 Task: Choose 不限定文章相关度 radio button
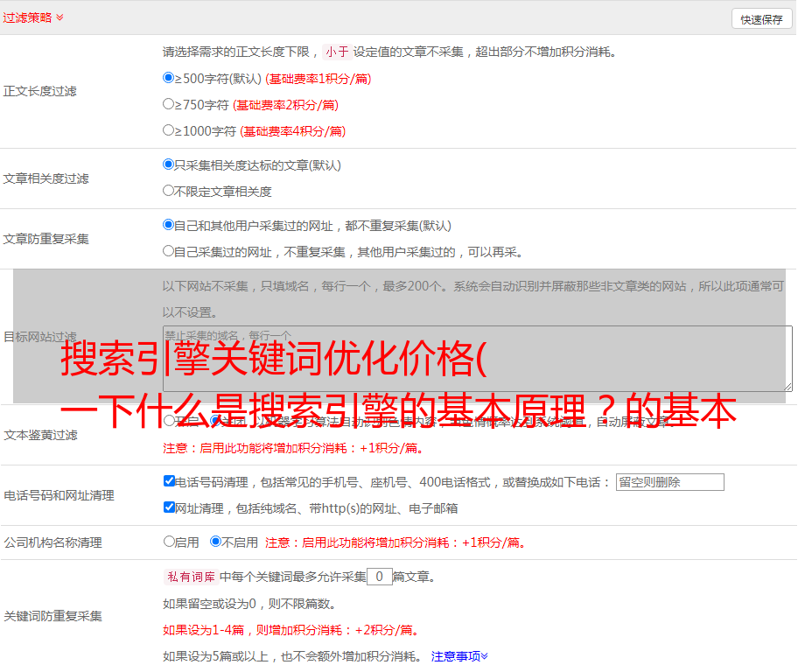(x=169, y=191)
